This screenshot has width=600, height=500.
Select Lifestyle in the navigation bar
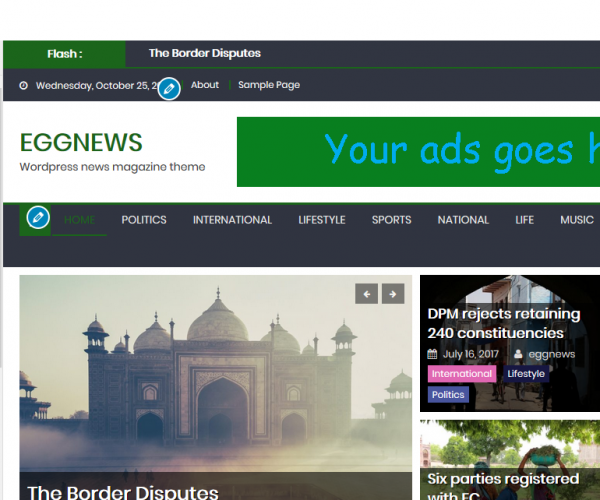pyautogui.click(x=322, y=220)
